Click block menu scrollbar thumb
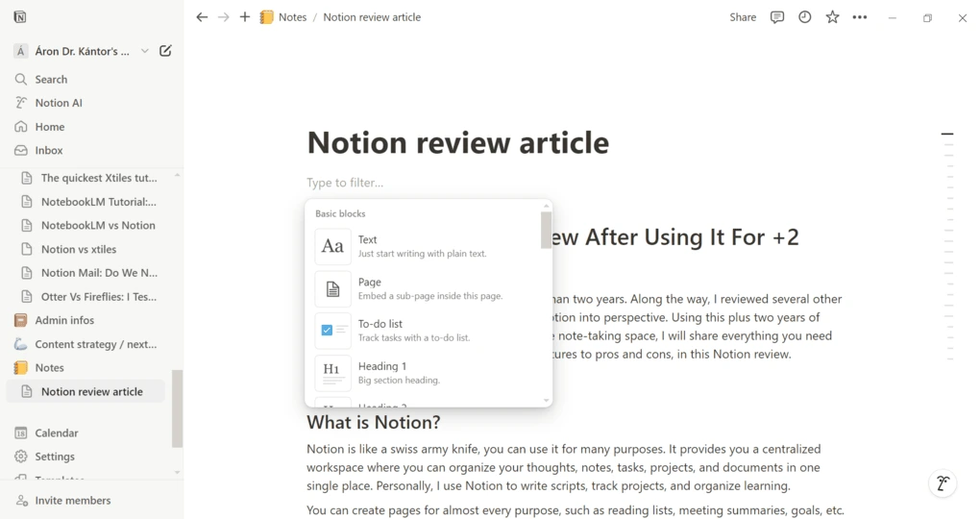Image resolution: width=980 pixels, height=519 pixels. coord(547,230)
